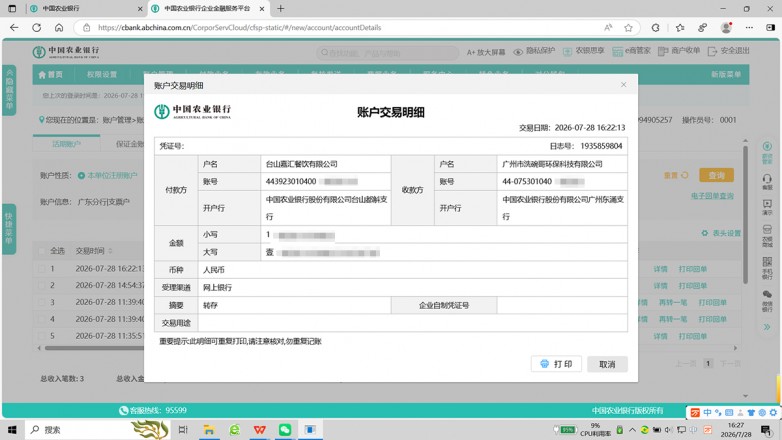
Task: Go to 首页 home in the nav bar
Action: (51, 74)
